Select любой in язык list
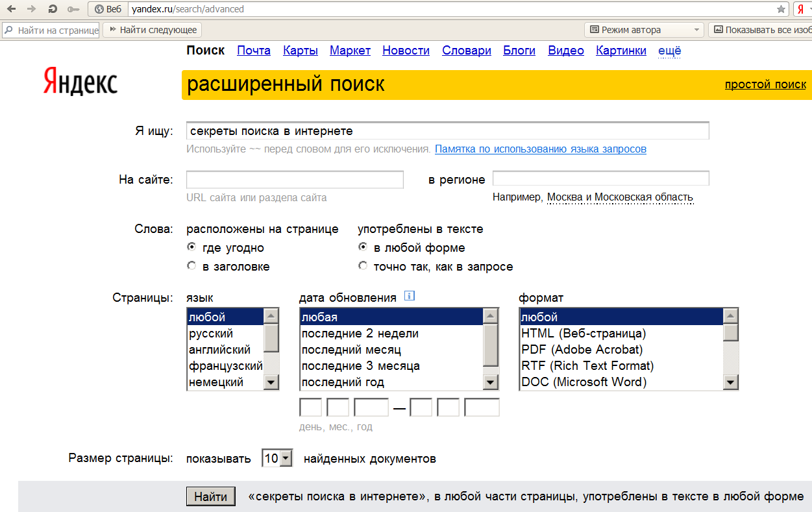The height and width of the screenshot is (512, 812). 225,317
